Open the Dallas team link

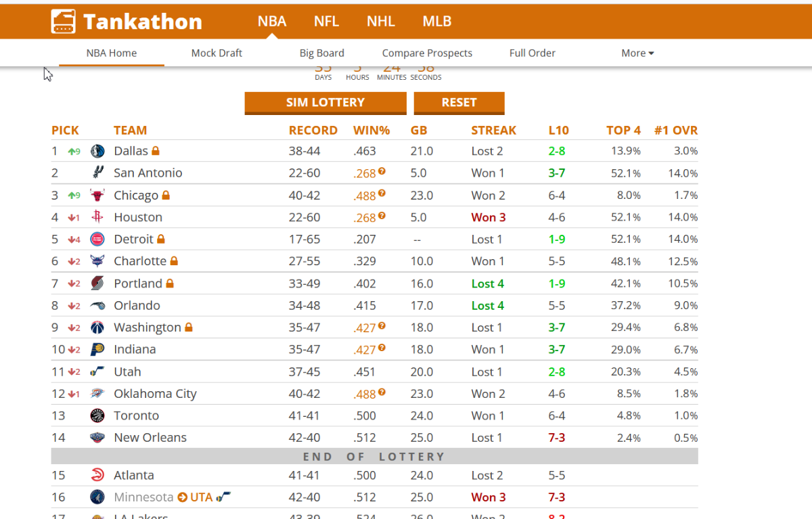(131, 151)
